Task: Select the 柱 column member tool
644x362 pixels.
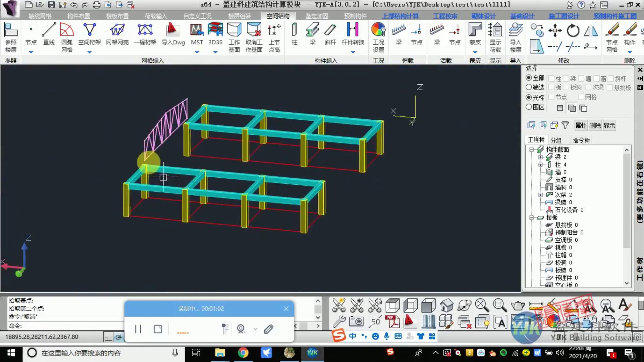Action: click(294, 34)
